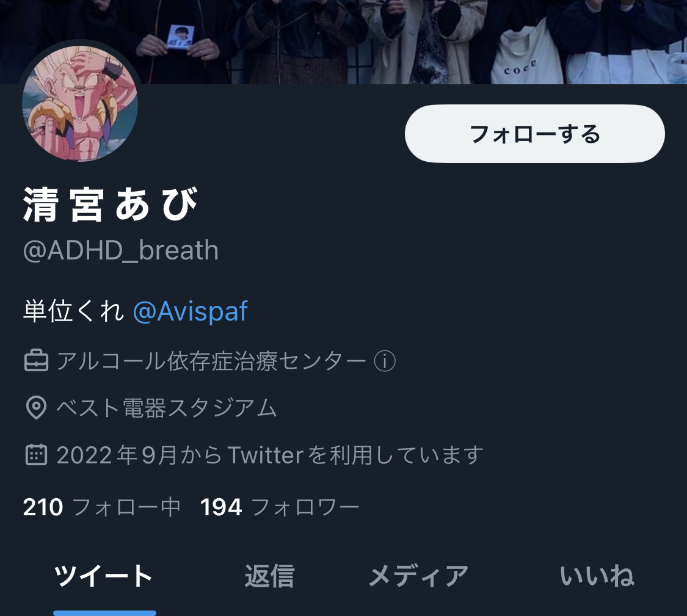687x616 pixels.
Task: Switch to the いいね tab
Action: [597, 576]
